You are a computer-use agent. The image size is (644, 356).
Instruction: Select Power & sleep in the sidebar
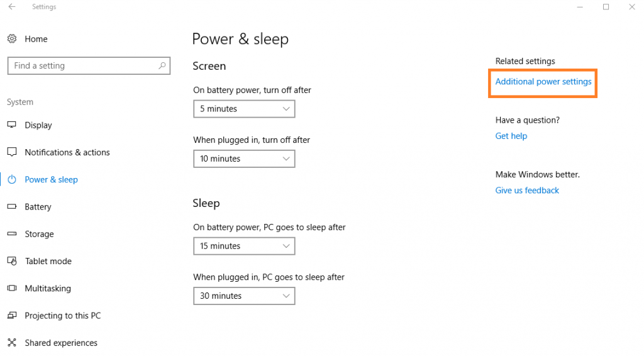51,180
